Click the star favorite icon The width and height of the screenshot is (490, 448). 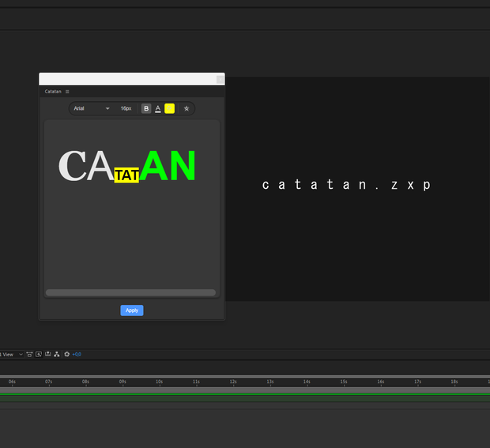(187, 108)
